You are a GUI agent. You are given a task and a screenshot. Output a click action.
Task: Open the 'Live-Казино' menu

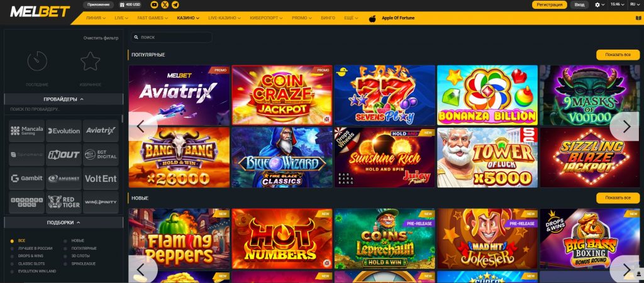[225, 18]
